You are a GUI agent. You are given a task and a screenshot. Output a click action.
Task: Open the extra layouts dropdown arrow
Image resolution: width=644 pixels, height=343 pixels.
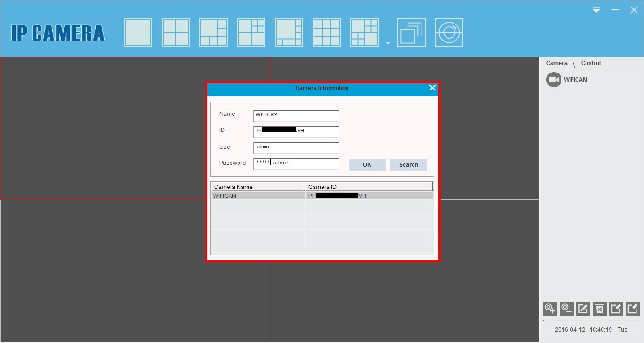pyautogui.click(x=388, y=42)
